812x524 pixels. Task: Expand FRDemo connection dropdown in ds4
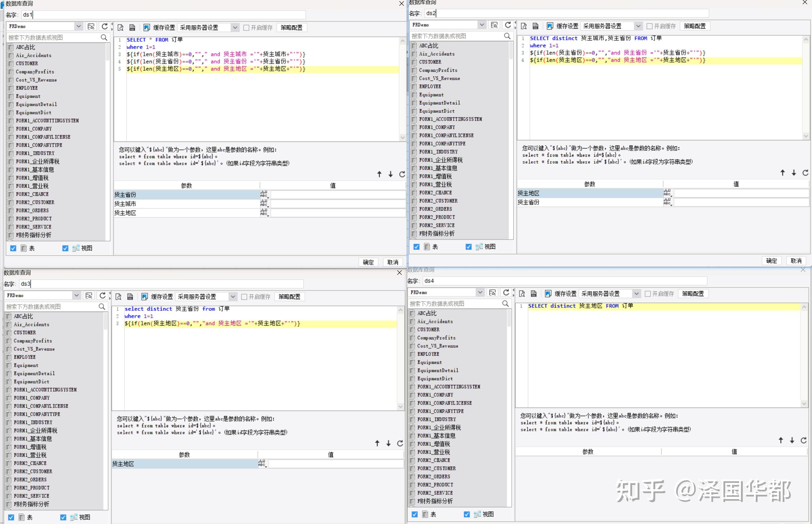[480, 292]
